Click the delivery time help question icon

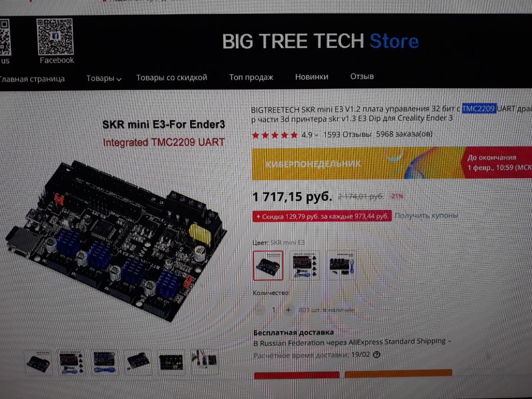coord(377,355)
